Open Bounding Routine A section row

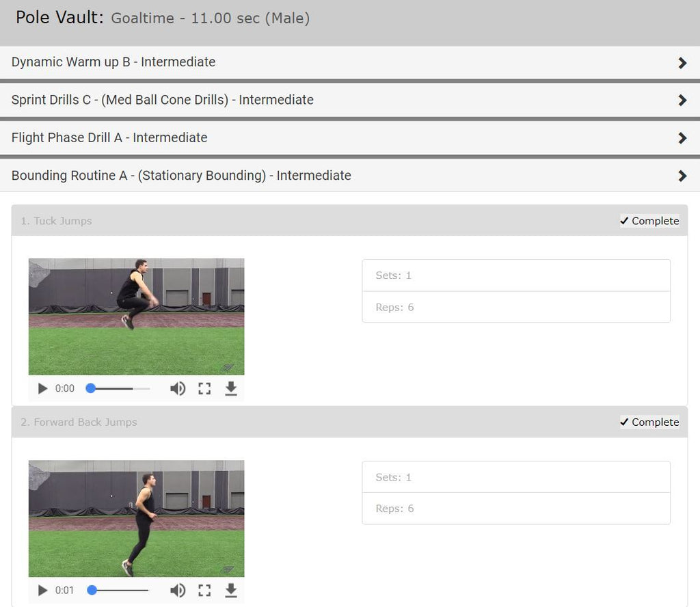(x=350, y=176)
